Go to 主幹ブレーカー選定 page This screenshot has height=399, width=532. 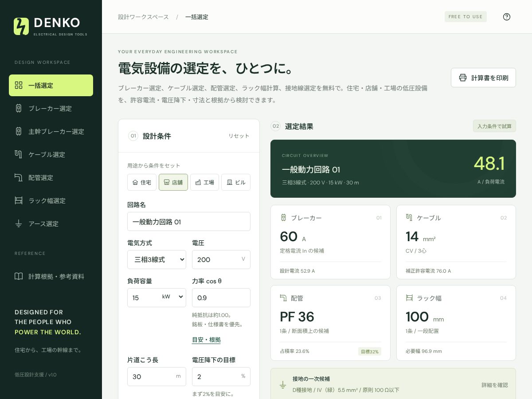pos(51,131)
